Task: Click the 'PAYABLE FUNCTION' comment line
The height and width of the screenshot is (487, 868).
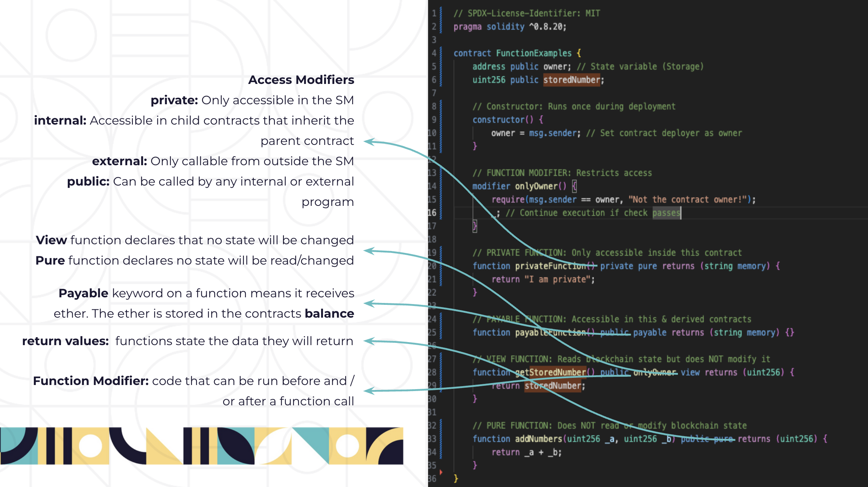Action: tap(612, 319)
